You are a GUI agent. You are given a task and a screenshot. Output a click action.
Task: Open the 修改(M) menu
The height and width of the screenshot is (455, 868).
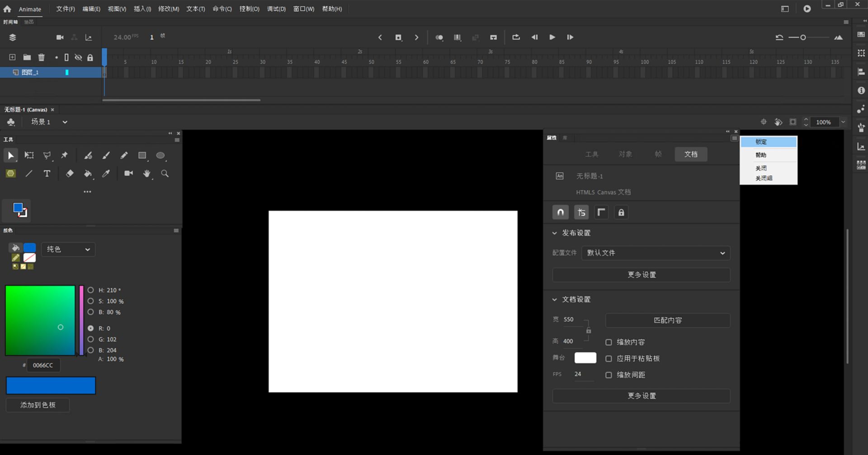point(168,9)
